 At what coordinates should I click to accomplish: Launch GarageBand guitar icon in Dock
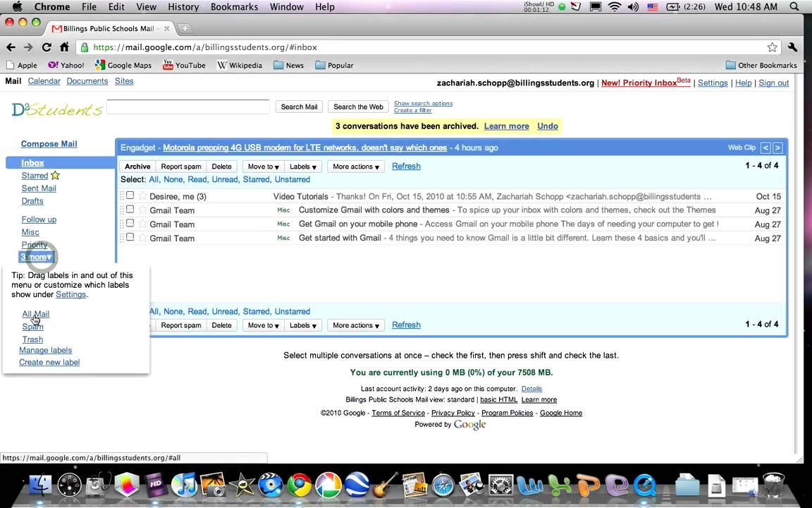point(386,485)
